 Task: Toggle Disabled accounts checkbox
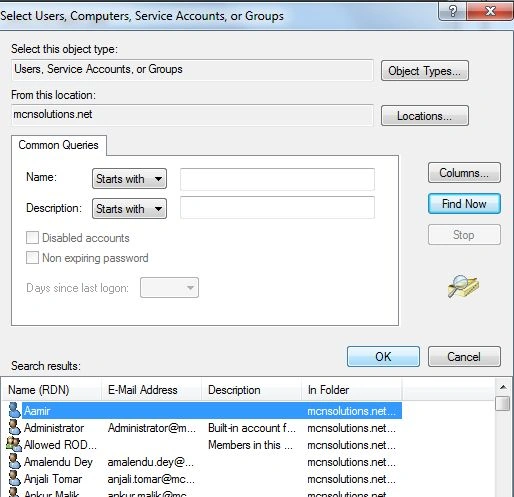[32, 238]
